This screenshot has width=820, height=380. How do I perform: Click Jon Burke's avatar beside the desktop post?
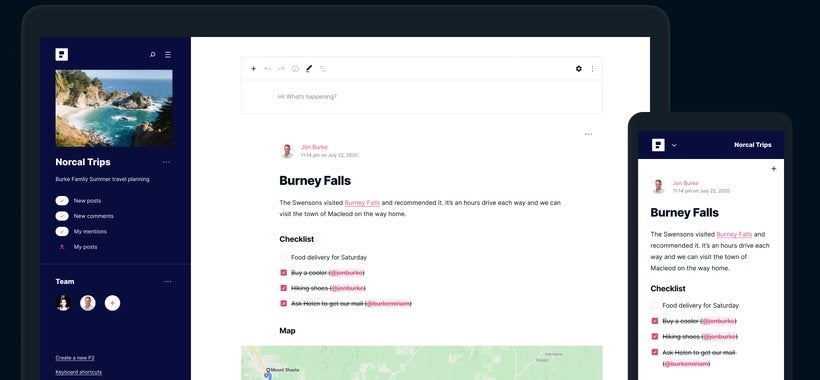(287, 151)
